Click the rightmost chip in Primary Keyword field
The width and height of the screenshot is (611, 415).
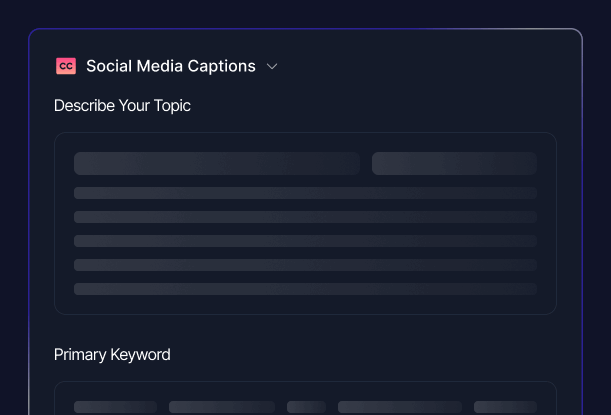click(505, 407)
